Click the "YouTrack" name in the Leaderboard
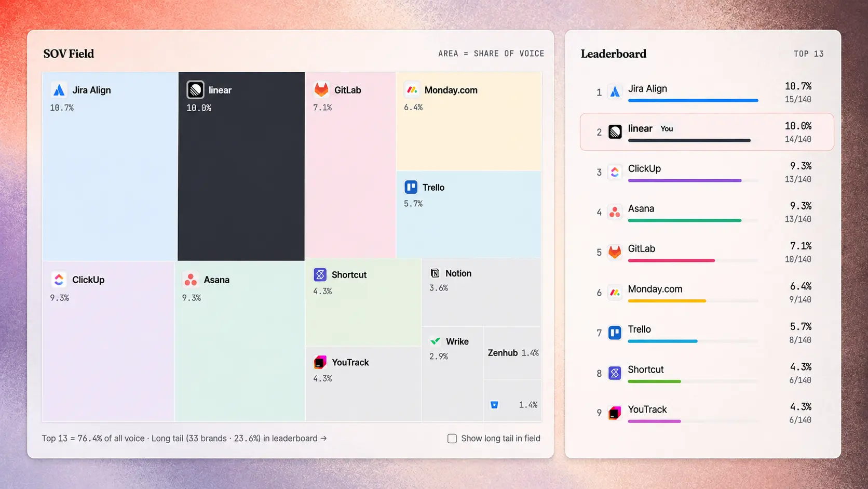Image resolution: width=868 pixels, height=489 pixels. point(647,409)
